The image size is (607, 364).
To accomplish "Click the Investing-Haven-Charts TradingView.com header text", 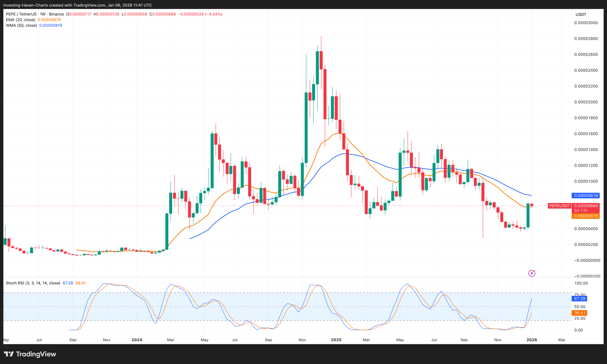I will pyautogui.click(x=77, y=5).
